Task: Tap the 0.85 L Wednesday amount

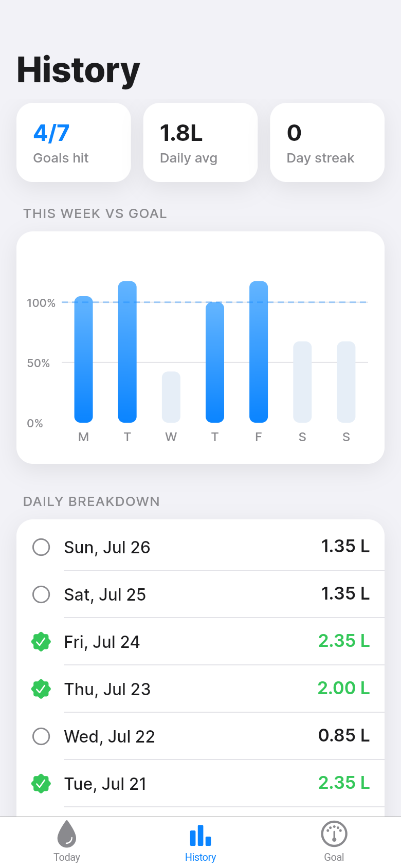Action: pyautogui.click(x=344, y=735)
